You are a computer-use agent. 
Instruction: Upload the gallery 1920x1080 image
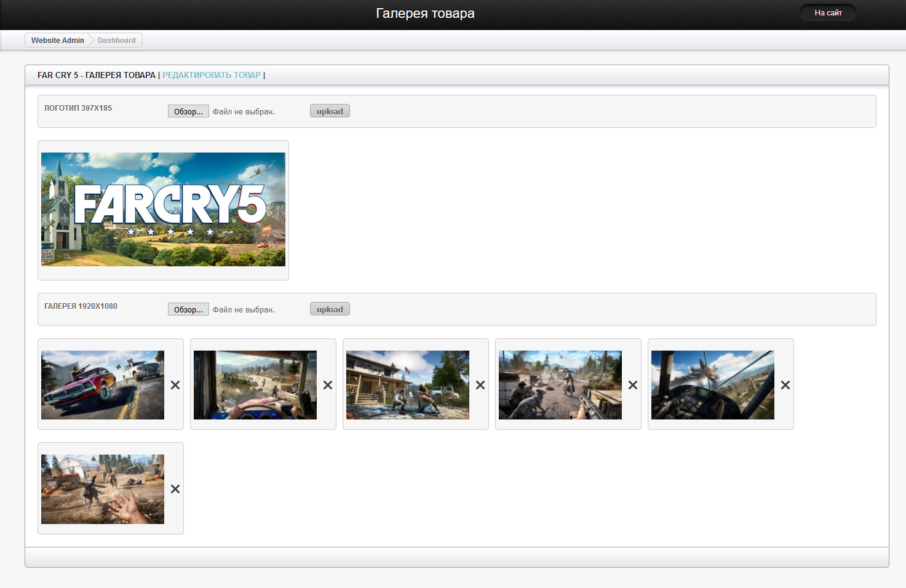tap(330, 309)
